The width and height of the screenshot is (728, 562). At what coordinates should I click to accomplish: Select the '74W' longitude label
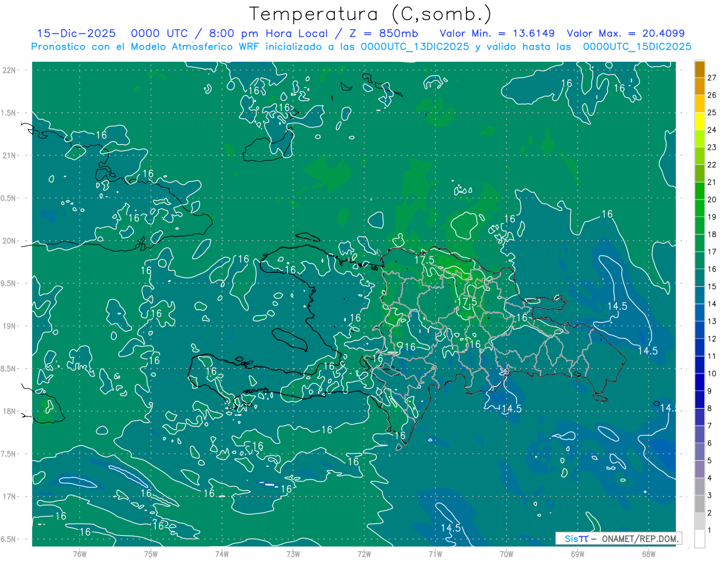tap(222, 554)
